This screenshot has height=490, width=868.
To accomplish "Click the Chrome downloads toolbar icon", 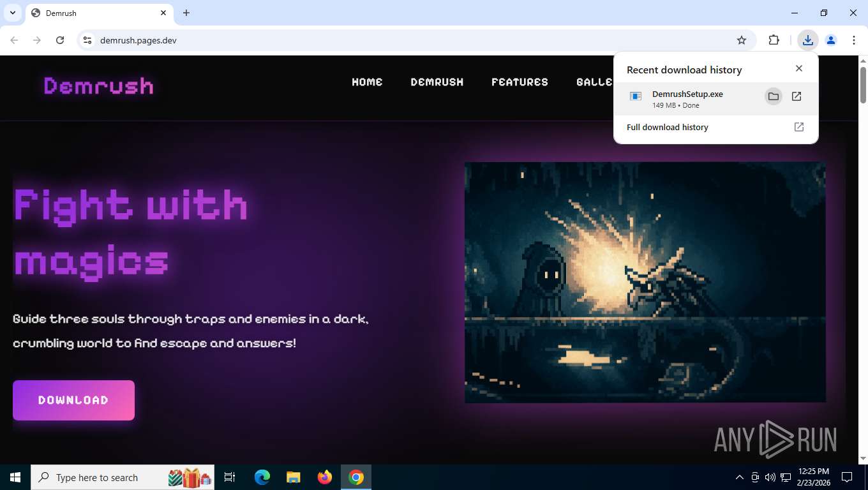I will pyautogui.click(x=808, y=40).
